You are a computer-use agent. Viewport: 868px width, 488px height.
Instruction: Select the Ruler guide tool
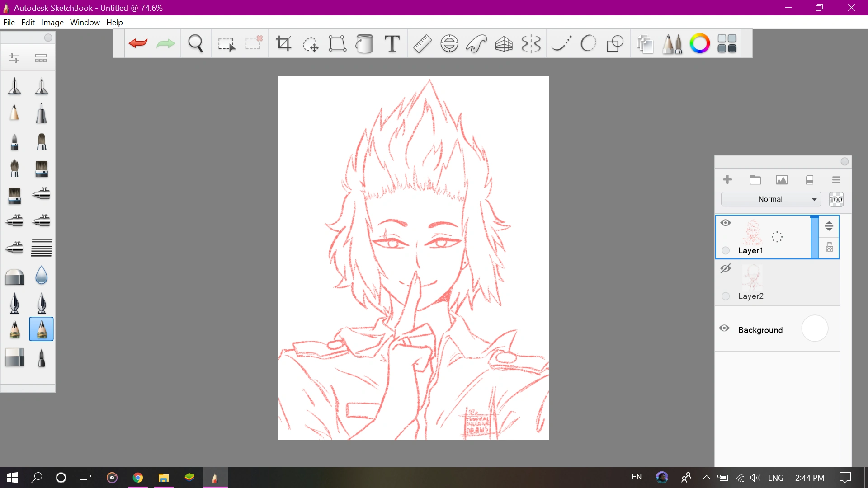coord(422,43)
